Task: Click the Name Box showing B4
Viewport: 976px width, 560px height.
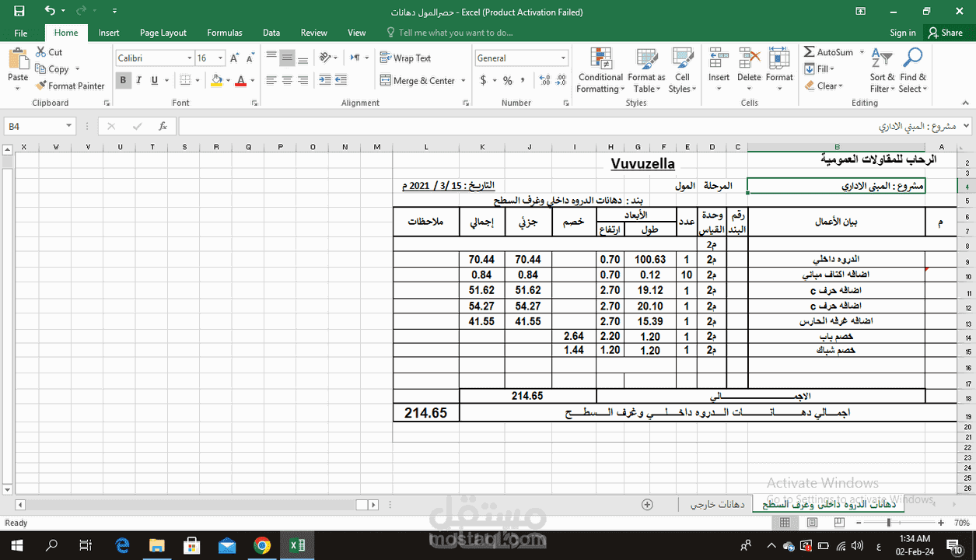Action: [40, 126]
